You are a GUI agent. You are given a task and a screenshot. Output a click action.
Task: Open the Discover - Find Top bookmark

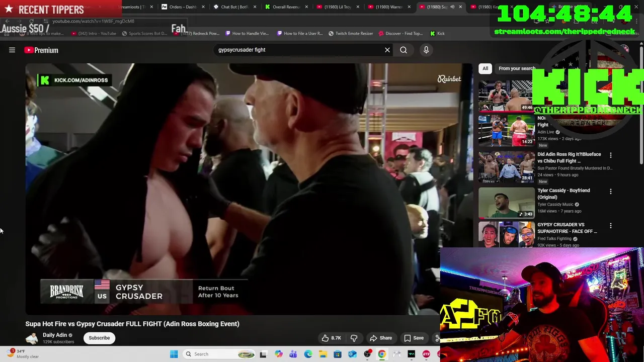[x=400, y=34]
